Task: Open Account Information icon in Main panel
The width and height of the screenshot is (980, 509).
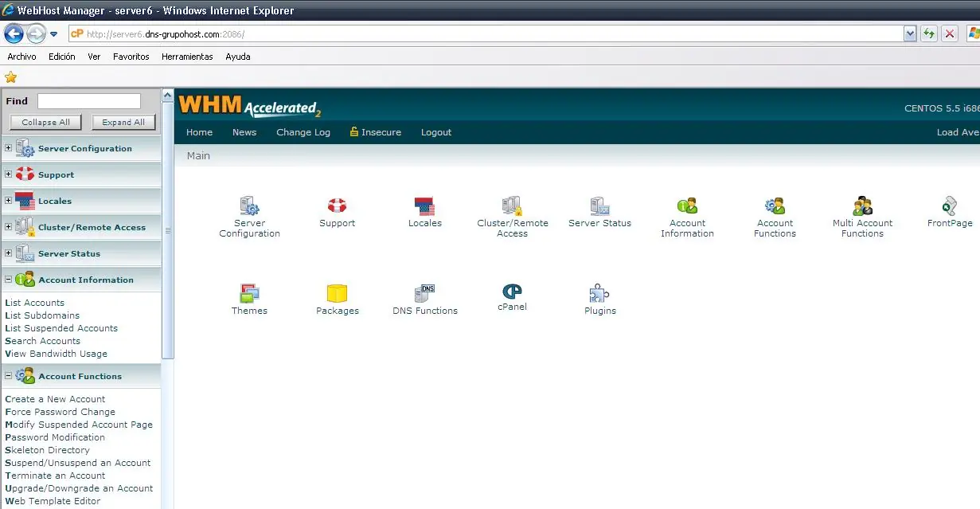Action: (687, 206)
